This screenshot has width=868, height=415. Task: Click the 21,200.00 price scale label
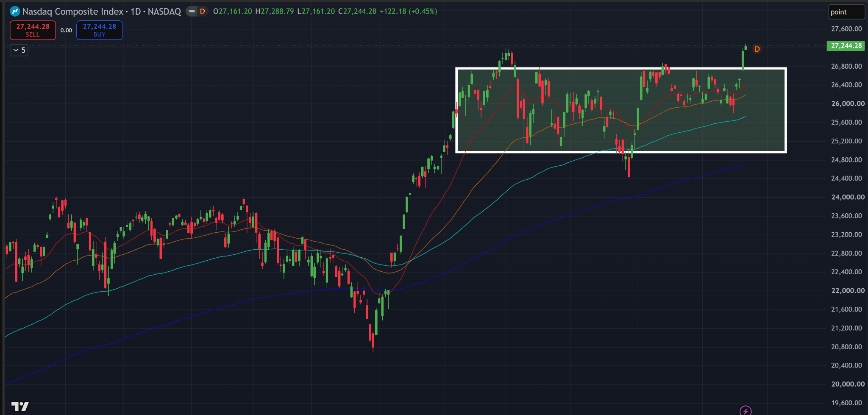(x=846, y=328)
